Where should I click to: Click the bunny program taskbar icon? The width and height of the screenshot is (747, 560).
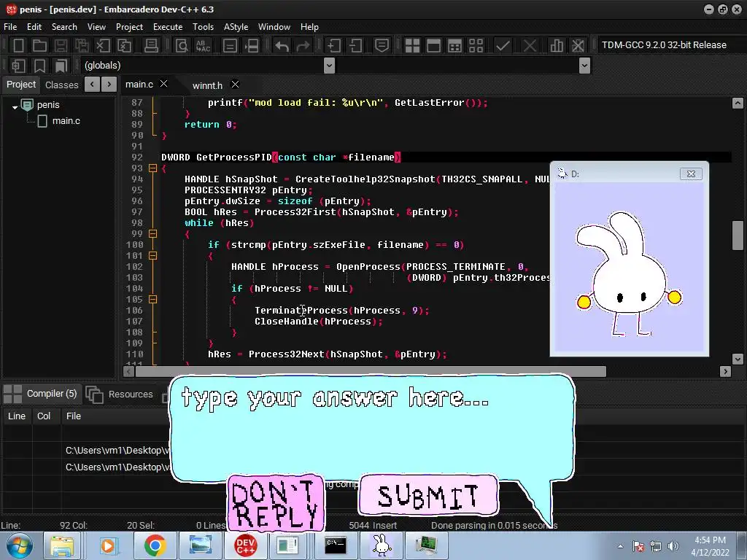coord(381,545)
